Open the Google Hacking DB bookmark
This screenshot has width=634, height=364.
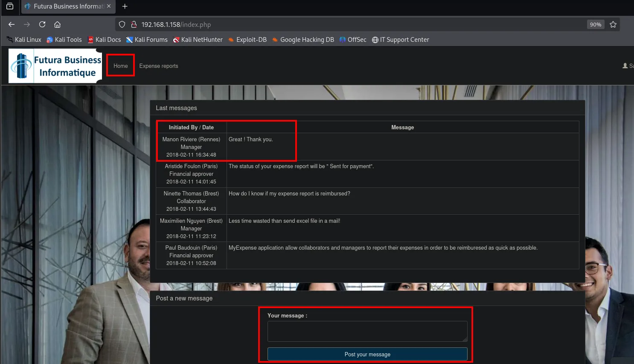303,40
